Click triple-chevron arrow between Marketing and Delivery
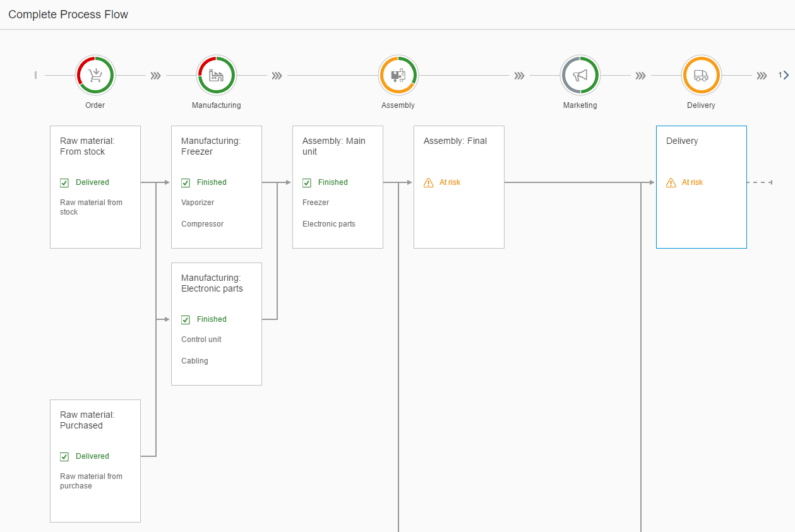The image size is (795, 532). tap(641, 76)
